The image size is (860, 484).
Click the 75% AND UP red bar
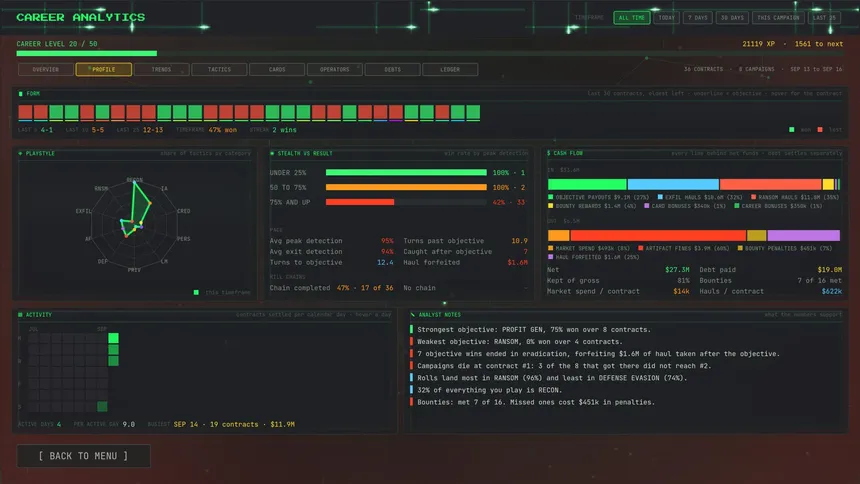tap(360, 202)
